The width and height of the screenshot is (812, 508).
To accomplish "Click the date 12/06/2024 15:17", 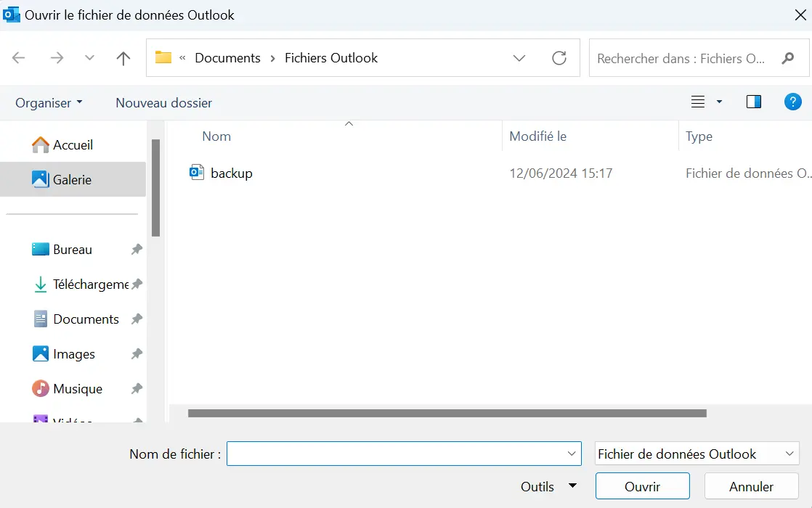I will click(561, 173).
